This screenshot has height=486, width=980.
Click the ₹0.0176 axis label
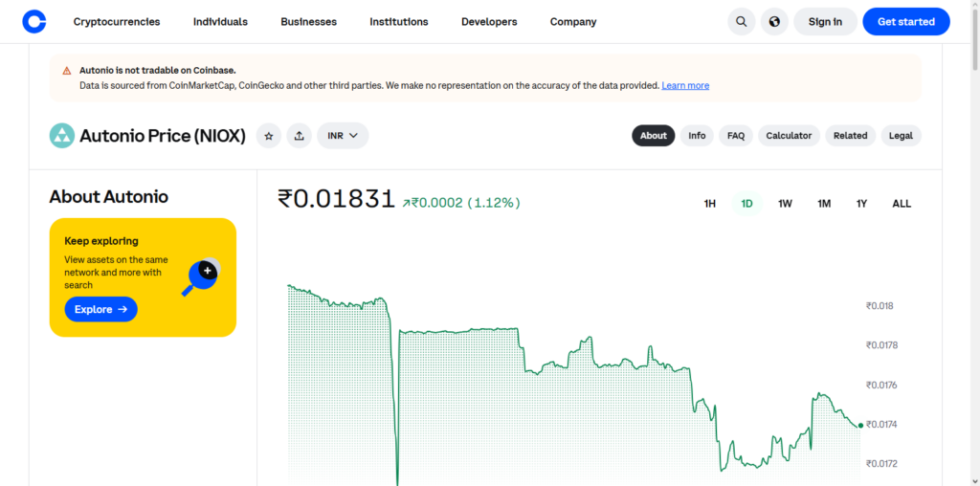pos(881,386)
